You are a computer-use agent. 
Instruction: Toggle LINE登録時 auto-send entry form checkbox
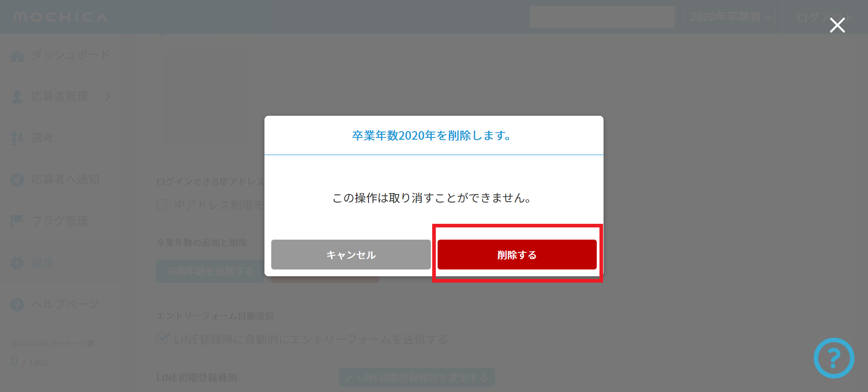(x=162, y=339)
